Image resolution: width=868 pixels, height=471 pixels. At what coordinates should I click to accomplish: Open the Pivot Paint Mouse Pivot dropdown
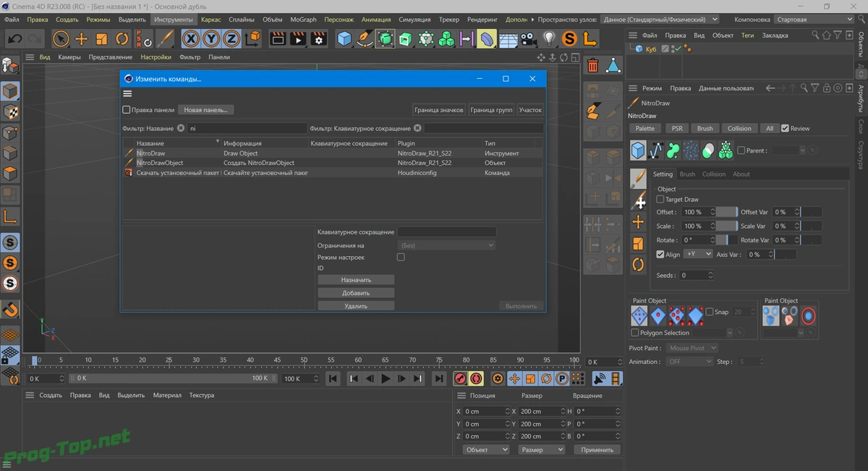click(692, 348)
